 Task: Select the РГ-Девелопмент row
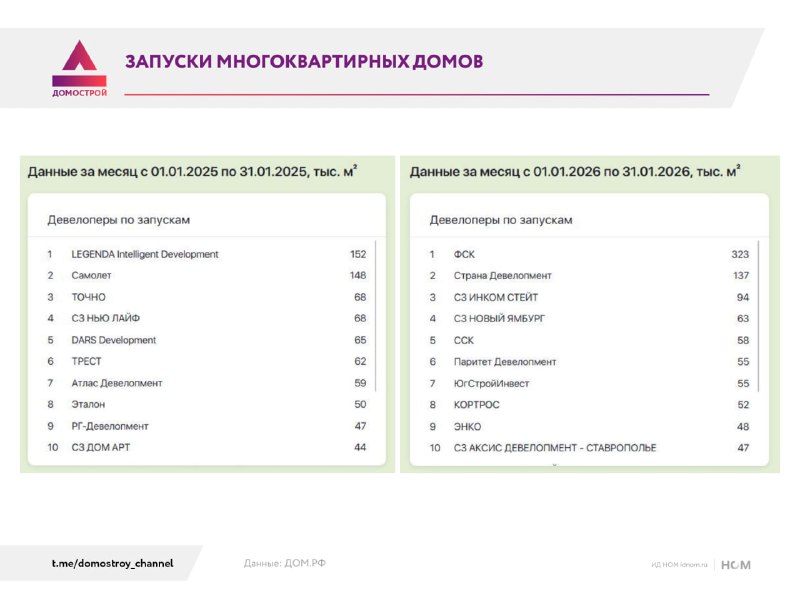click(207, 426)
